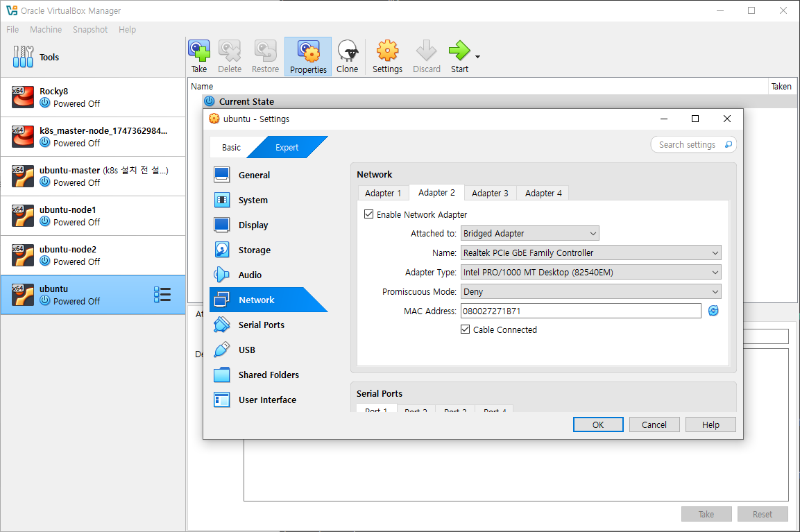Open the Adapter Type dropdown
This screenshot has height=532, width=800.
(591, 272)
